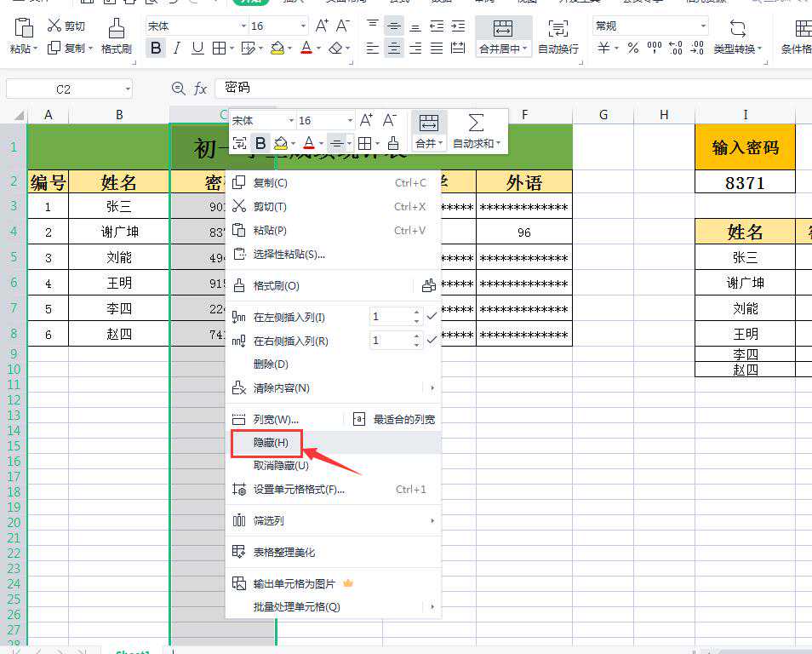Click the zoom magnifier icon beside fx
This screenshot has height=654, width=812.
(178, 89)
